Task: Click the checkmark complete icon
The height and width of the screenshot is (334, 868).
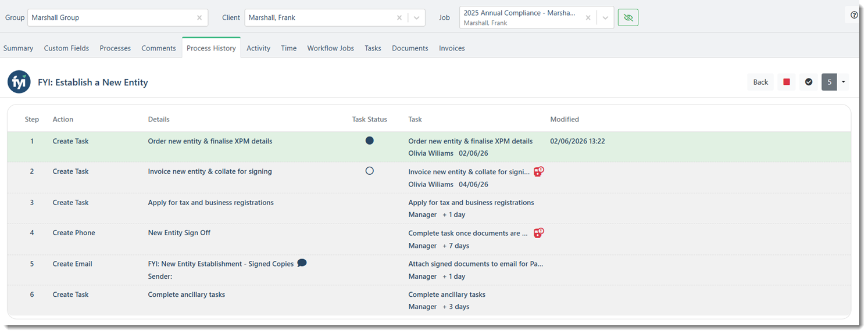Action: click(x=809, y=82)
